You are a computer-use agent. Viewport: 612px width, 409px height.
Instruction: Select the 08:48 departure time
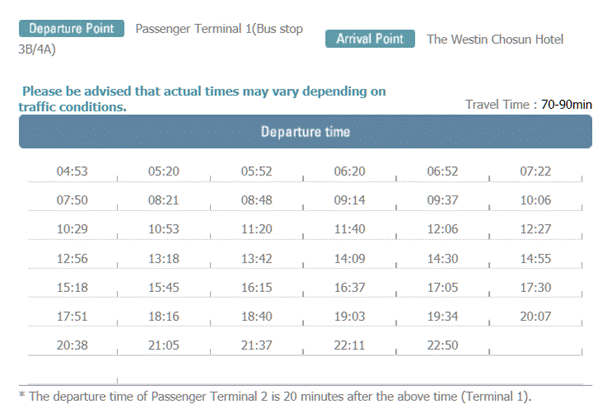pos(257,200)
